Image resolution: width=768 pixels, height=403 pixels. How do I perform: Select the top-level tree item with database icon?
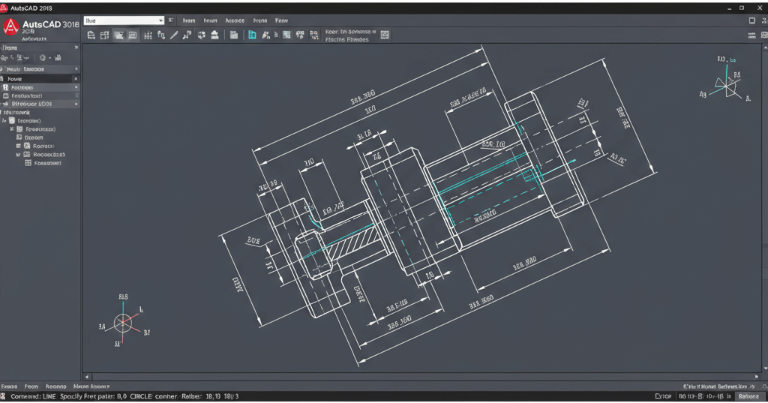pyautogui.click(x=24, y=120)
